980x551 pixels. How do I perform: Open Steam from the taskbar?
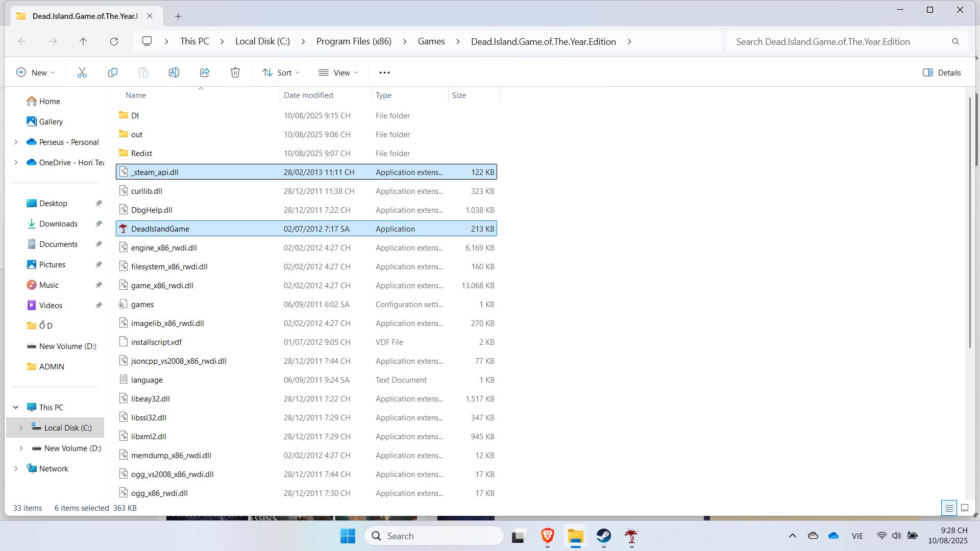point(604,536)
